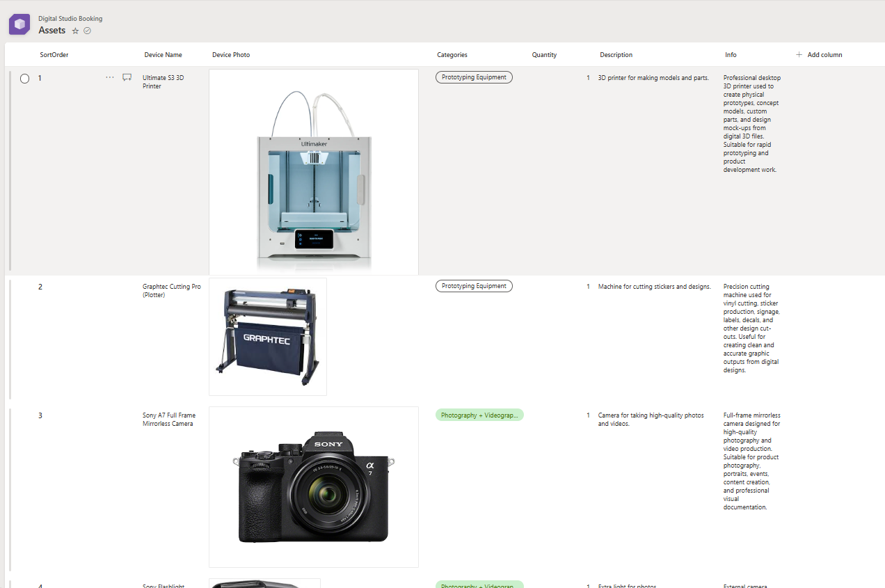Click the Assets list title

coord(52,31)
